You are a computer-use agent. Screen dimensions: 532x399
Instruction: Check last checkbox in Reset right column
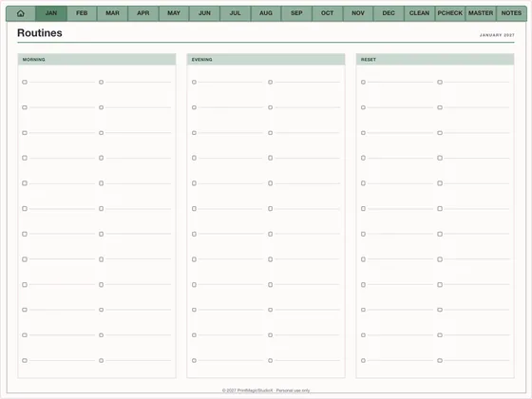click(x=440, y=360)
